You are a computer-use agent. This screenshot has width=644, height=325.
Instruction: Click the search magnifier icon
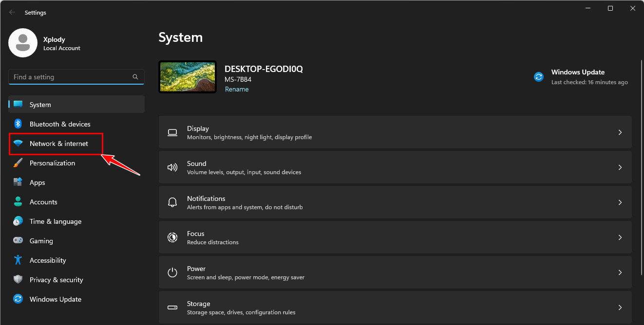pos(135,77)
